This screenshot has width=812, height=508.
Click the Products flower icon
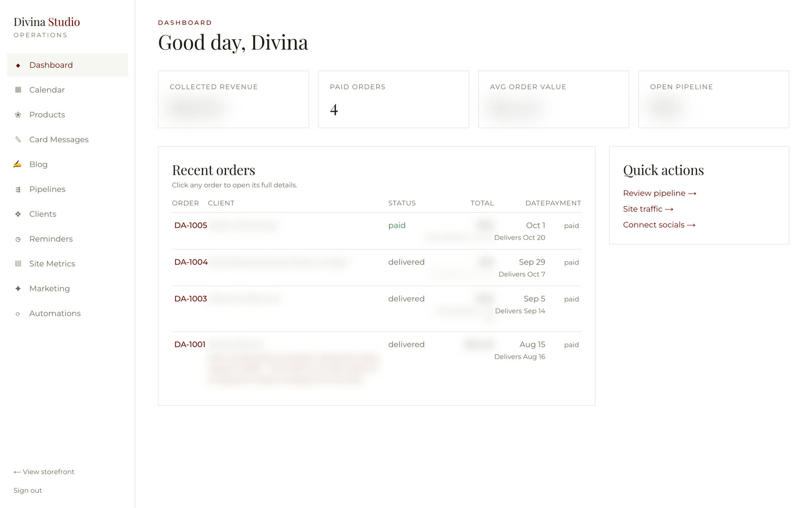(x=18, y=115)
